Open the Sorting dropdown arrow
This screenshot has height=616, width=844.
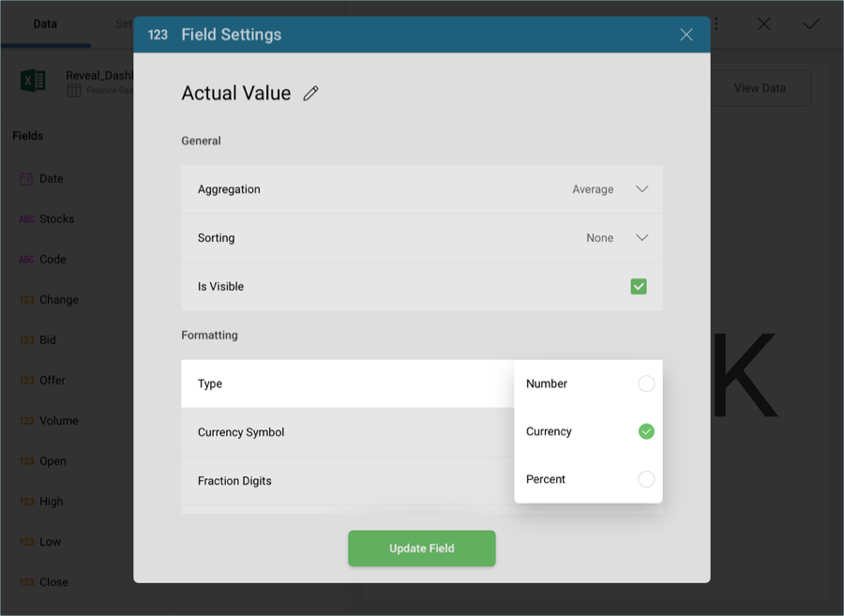641,238
